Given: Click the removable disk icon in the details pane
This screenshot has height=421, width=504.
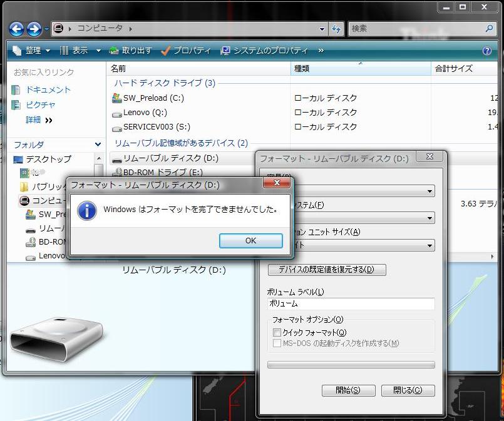Looking at the screenshot, I should pos(56,339).
